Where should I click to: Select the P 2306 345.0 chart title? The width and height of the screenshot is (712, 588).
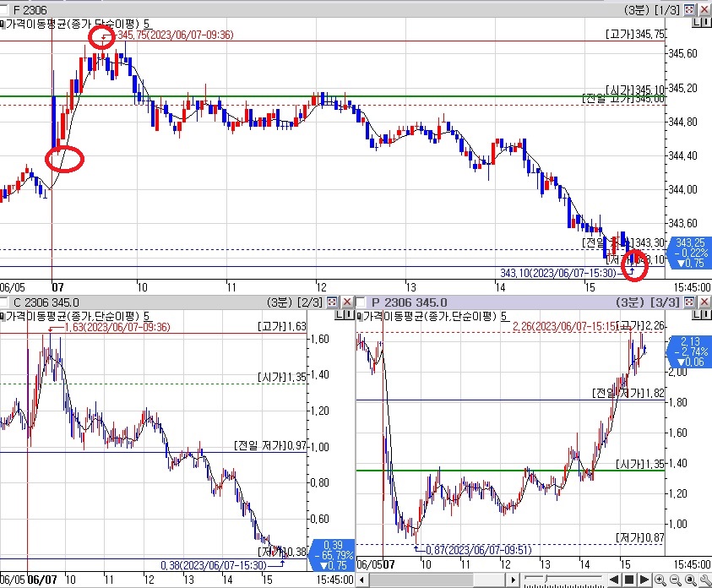coord(409,302)
